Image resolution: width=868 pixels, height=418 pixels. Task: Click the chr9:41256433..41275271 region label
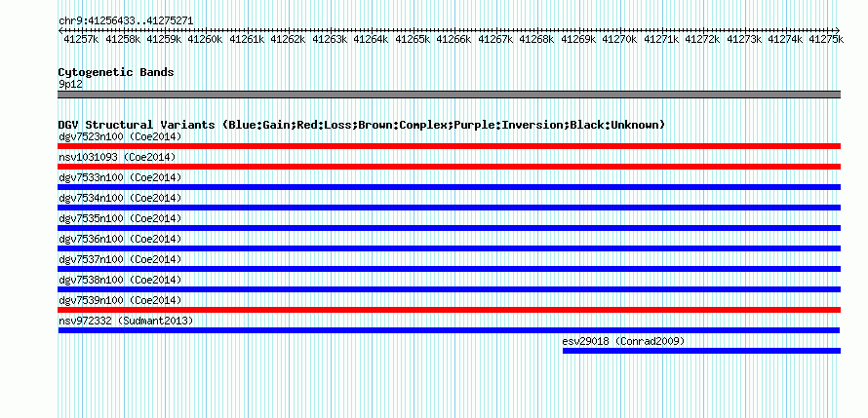tap(126, 21)
